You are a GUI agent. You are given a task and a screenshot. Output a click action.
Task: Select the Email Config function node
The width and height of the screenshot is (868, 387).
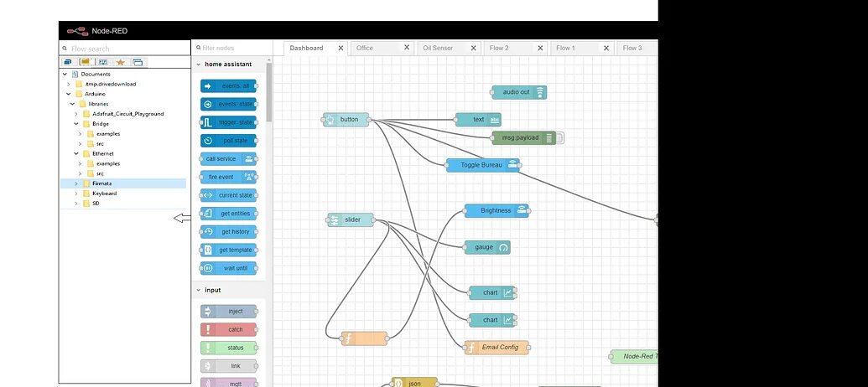click(496, 348)
